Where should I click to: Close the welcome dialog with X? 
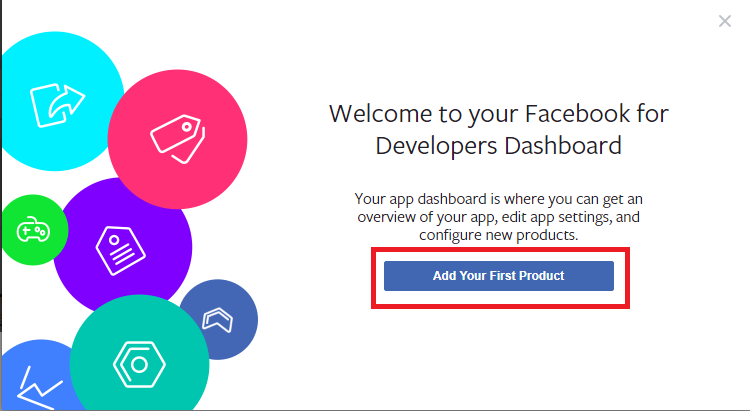click(725, 21)
